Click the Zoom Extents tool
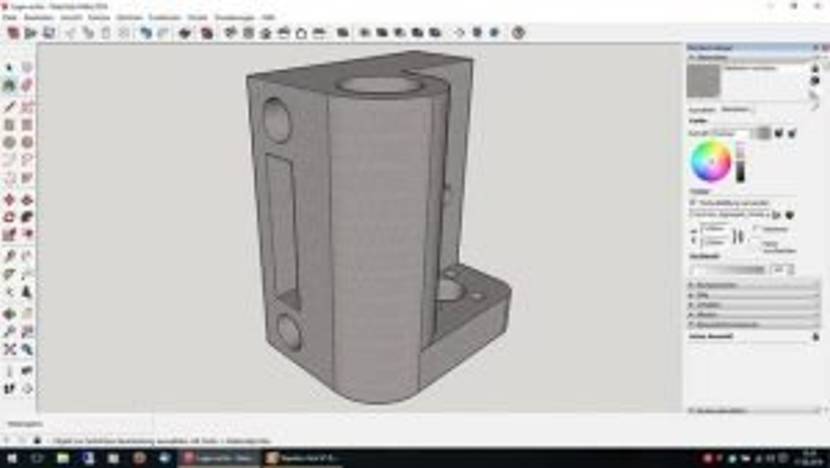 [x=10, y=349]
